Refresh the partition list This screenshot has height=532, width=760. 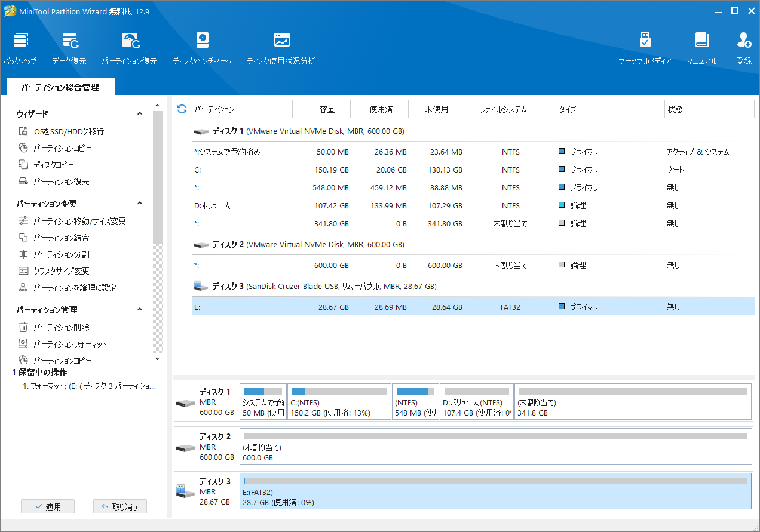(x=182, y=109)
